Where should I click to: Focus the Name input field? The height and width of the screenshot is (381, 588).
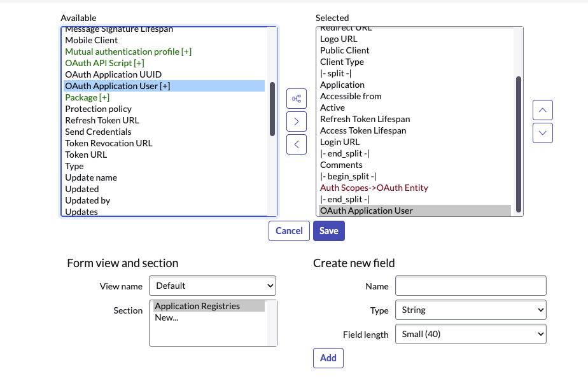pyautogui.click(x=470, y=286)
